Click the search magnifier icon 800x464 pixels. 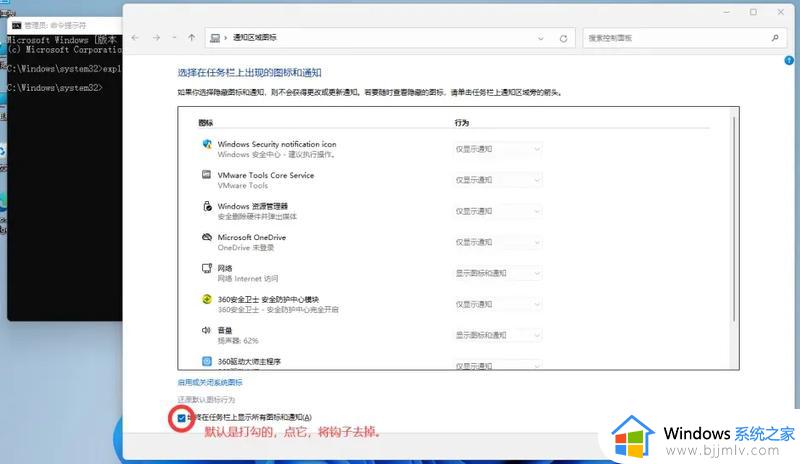[775, 38]
